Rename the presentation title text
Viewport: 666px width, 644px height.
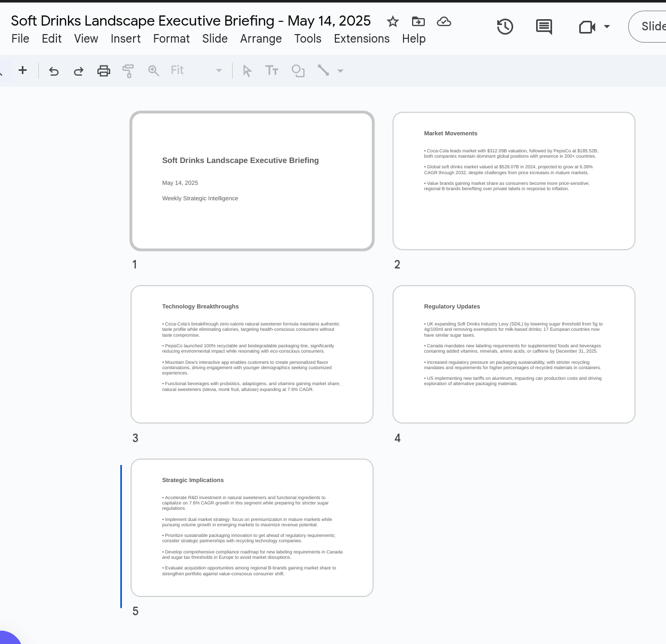(x=191, y=21)
